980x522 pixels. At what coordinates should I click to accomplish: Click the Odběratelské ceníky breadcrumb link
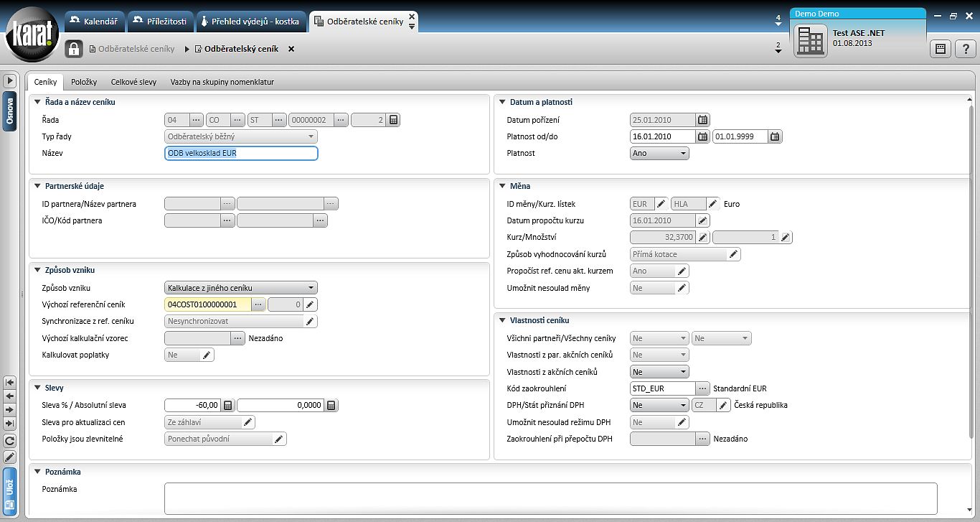pos(136,49)
